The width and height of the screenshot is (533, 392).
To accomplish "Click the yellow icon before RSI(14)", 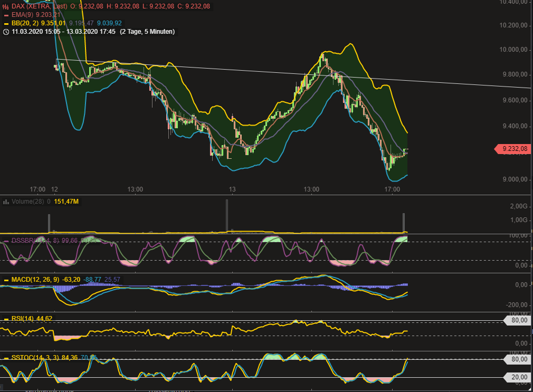I will pyautogui.click(x=6, y=319).
